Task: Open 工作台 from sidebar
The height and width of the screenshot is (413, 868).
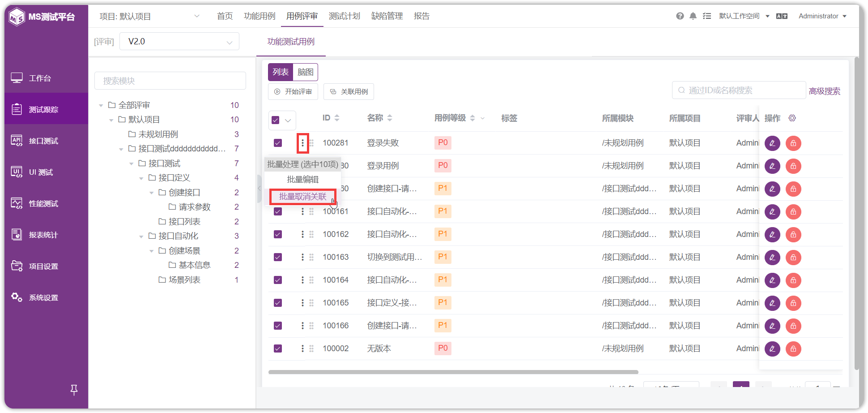Action: coord(47,78)
